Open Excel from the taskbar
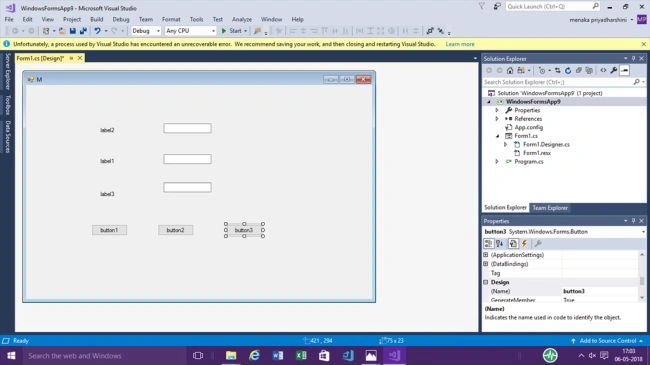650x365 pixels. (x=301, y=355)
